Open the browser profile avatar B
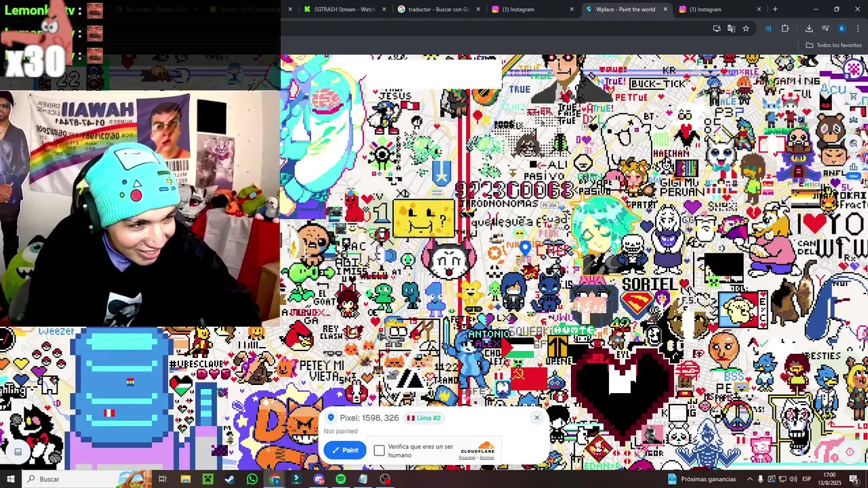Viewport: 868px width, 488px height. tap(842, 28)
